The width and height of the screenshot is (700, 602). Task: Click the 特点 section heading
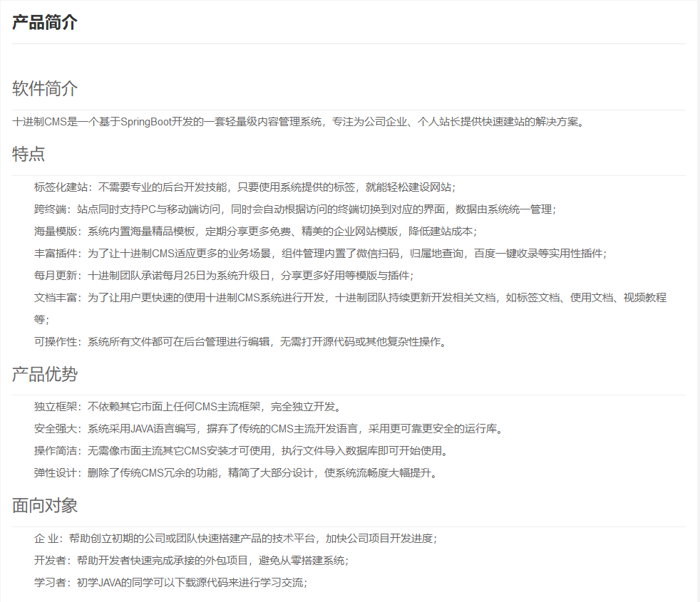(29, 154)
